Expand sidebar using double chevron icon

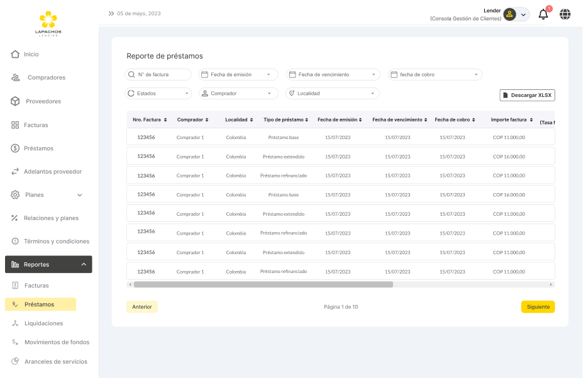click(111, 13)
